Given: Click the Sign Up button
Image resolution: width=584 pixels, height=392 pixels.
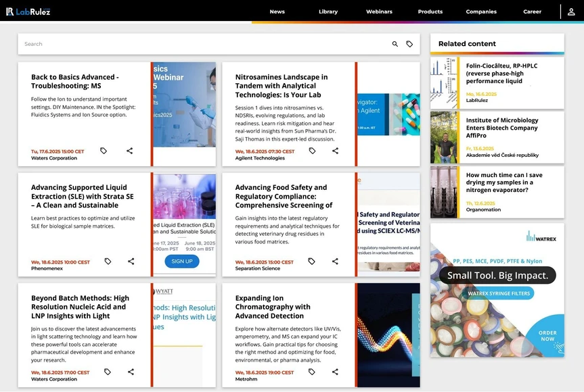Looking at the screenshot, I should (x=181, y=262).
